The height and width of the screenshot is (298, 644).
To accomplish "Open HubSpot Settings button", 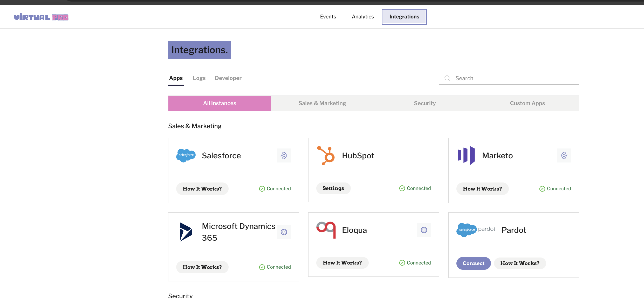I will pos(333,188).
